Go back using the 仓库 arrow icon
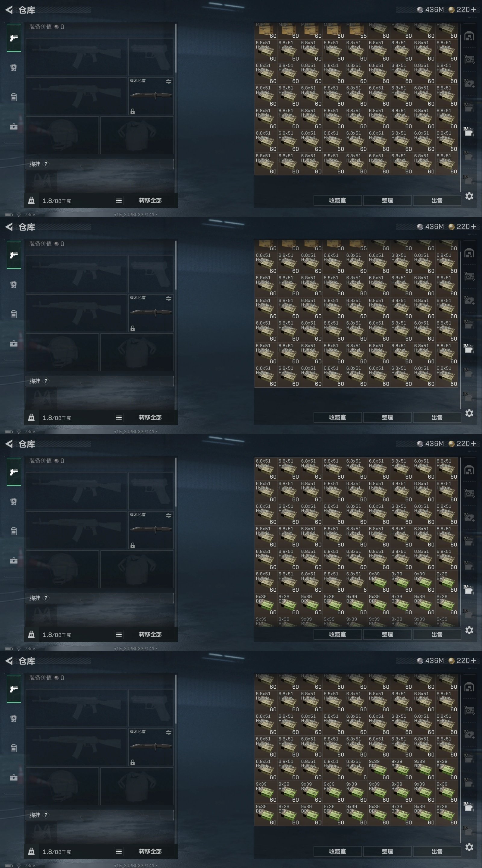The height and width of the screenshot is (868, 482). 9,10
